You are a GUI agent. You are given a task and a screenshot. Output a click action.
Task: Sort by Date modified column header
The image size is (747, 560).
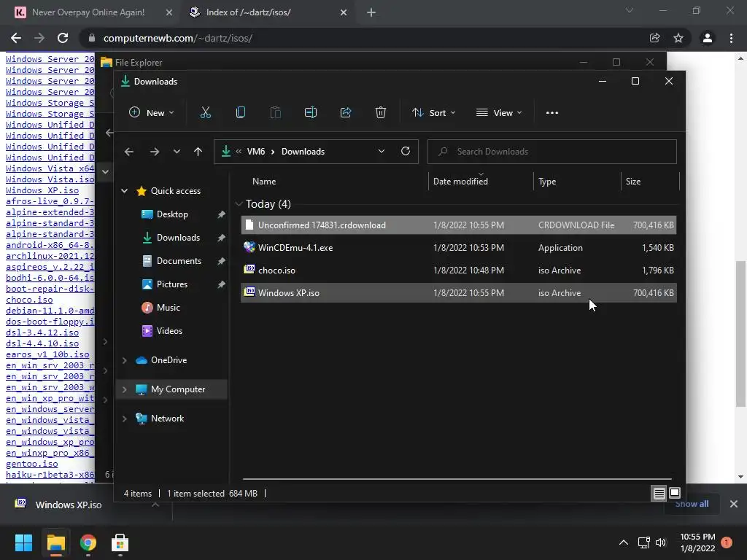[460, 182]
